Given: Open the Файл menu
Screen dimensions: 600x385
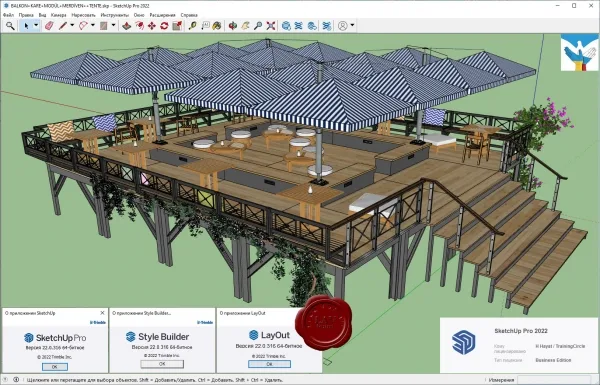Looking at the screenshot, I should (8, 15).
